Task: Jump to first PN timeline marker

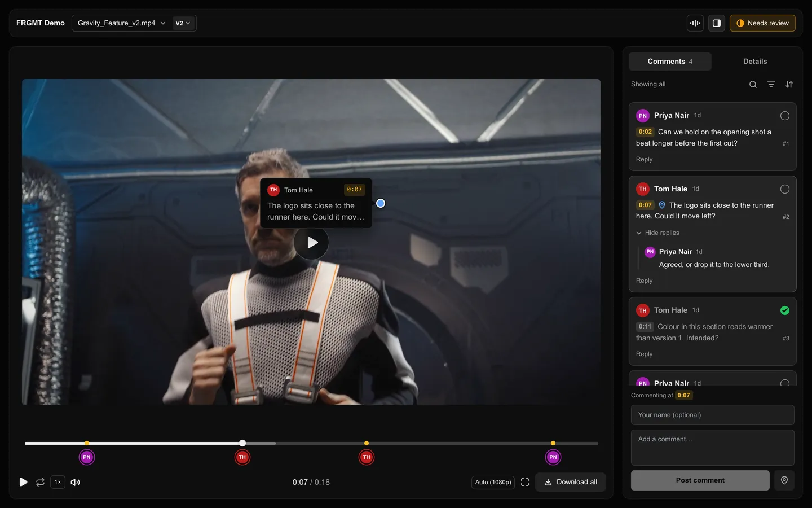Action: coord(87,457)
